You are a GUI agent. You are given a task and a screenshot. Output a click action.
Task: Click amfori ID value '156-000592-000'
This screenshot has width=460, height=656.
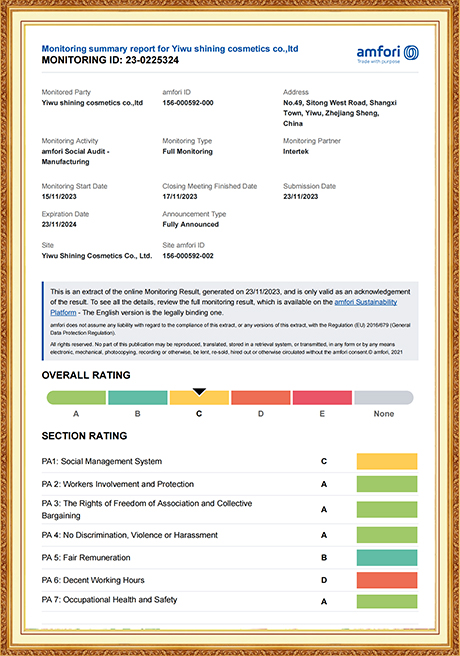pyautogui.click(x=188, y=103)
